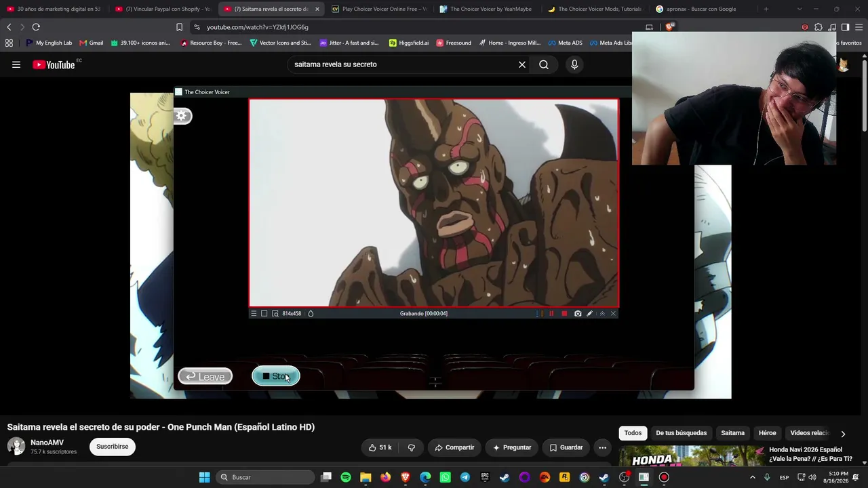Clear the YouTube search text with X
This screenshot has height=488, width=868.
pos(522,64)
